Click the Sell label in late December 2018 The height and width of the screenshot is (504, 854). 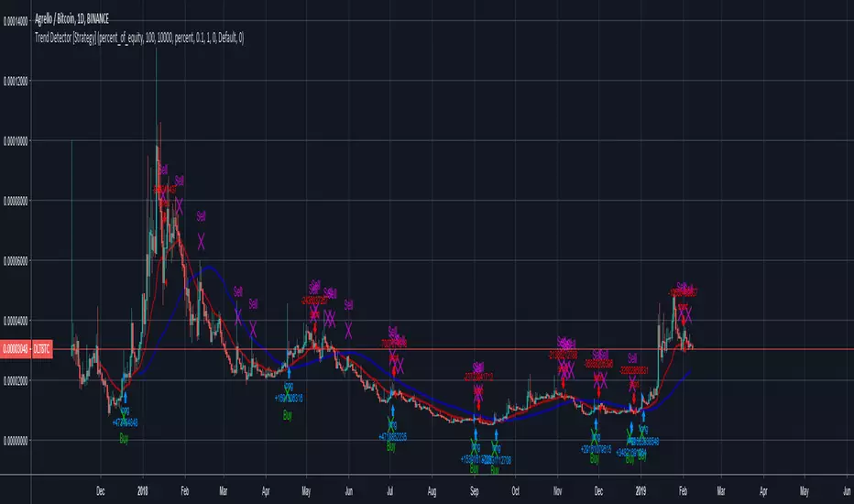coord(632,358)
